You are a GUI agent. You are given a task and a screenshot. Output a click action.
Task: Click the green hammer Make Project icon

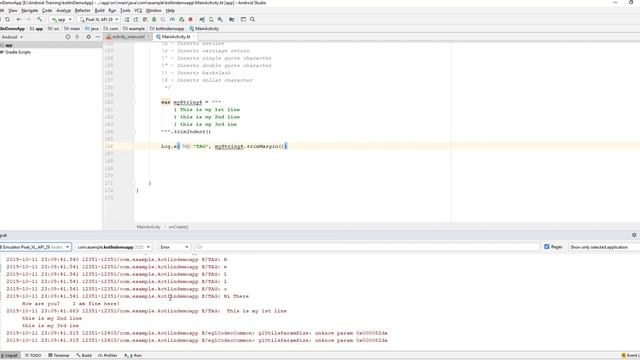[40, 19]
